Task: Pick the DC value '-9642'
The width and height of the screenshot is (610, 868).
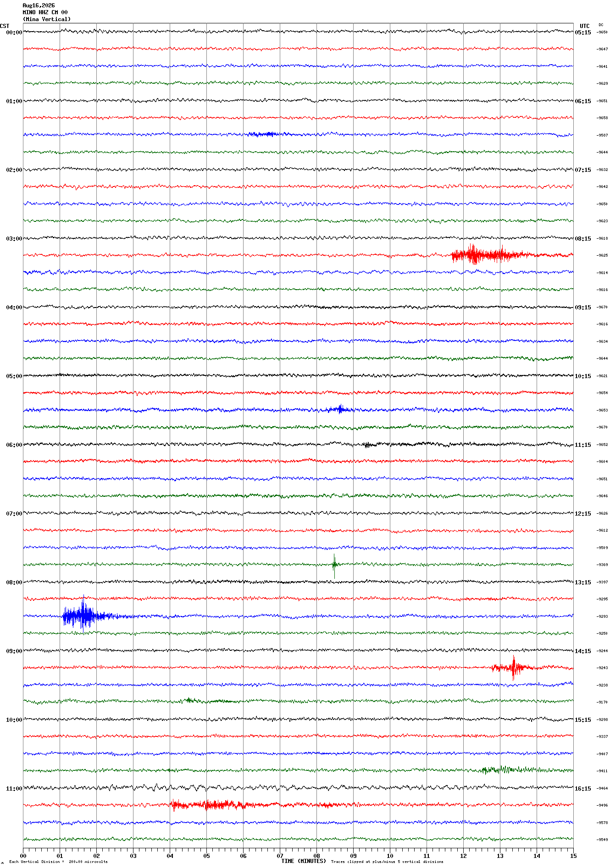Action: (x=602, y=187)
